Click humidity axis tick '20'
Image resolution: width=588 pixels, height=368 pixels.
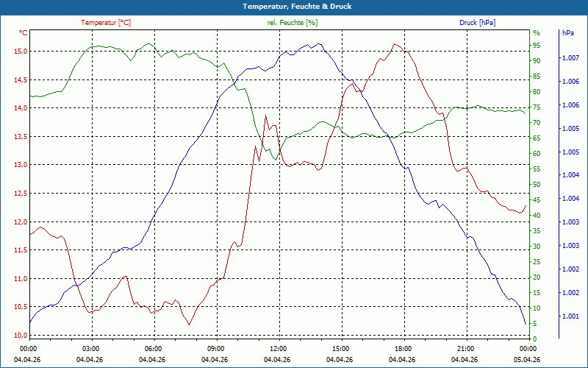coord(537,277)
